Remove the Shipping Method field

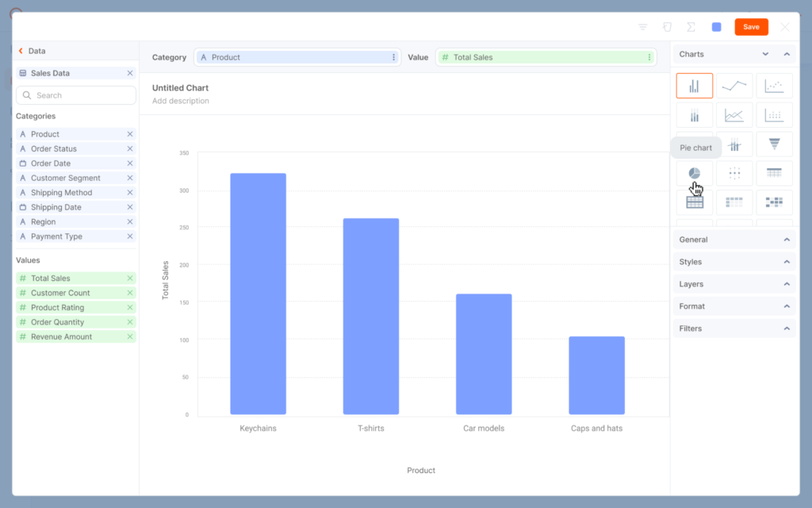(130, 192)
